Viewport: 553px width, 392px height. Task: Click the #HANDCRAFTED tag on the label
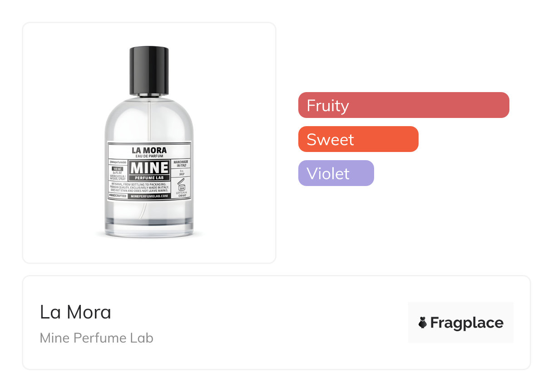click(118, 196)
